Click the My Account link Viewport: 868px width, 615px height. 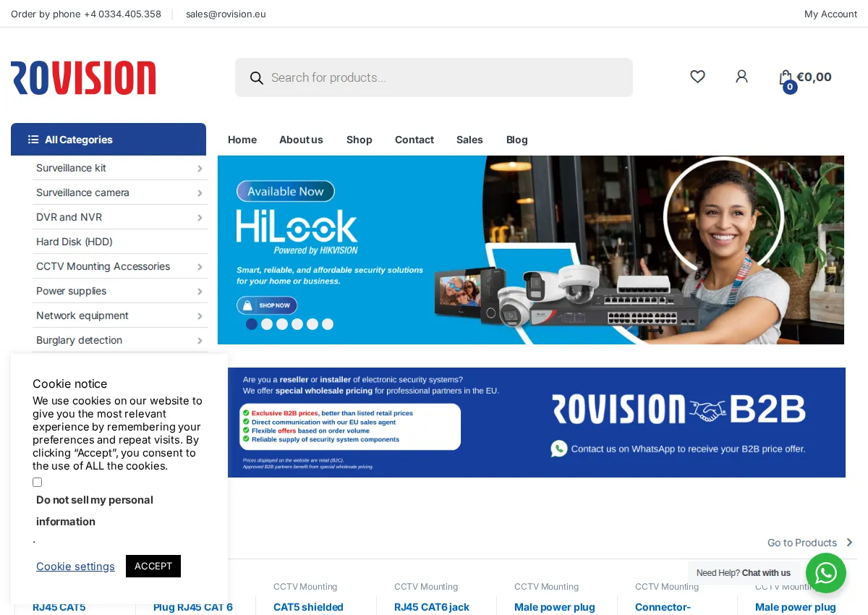tap(830, 14)
